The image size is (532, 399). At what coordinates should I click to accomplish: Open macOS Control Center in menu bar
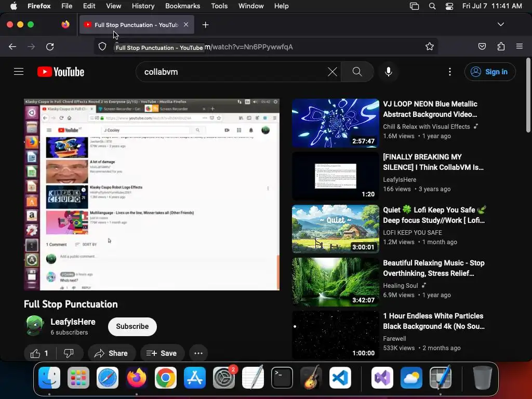tap(449, 6)
